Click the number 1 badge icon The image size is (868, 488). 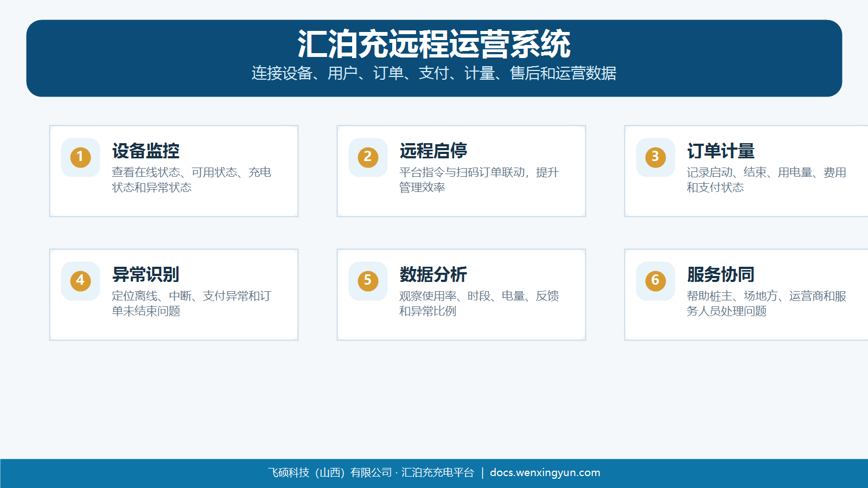[x=80, y=157]
